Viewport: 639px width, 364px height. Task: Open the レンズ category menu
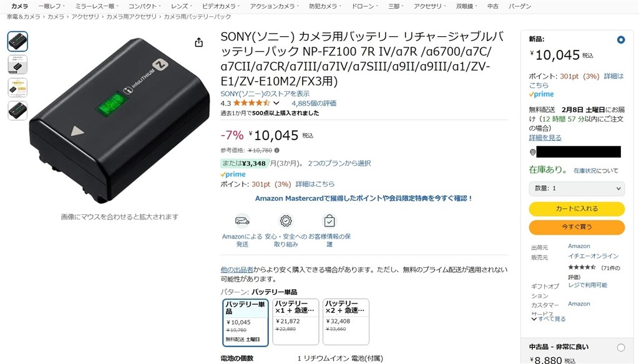click(x=182, y=6)
